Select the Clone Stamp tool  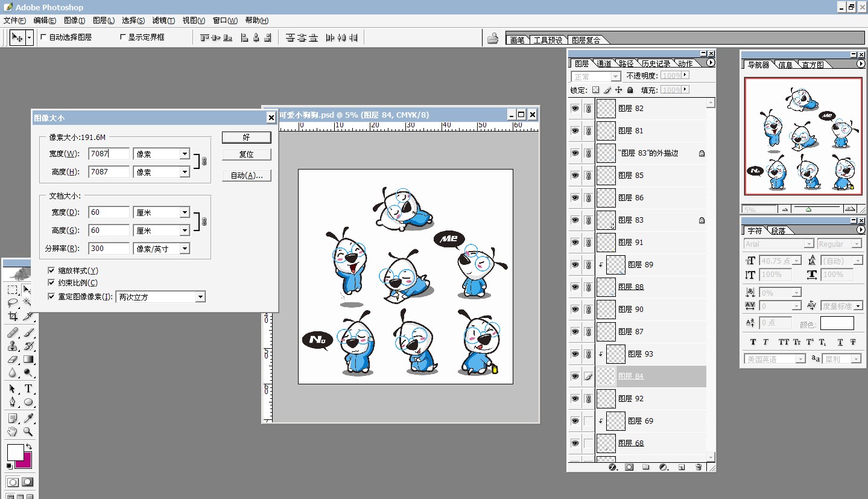click(x=12, y=346)
